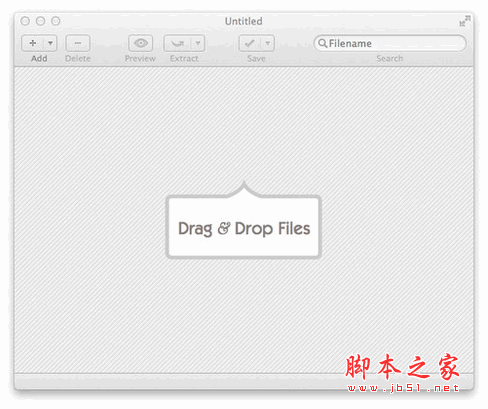Enter full screen with the arrows icon
The height and width of the screenshot is (409, 488).
pyautogui.click(x=464, y=21)
